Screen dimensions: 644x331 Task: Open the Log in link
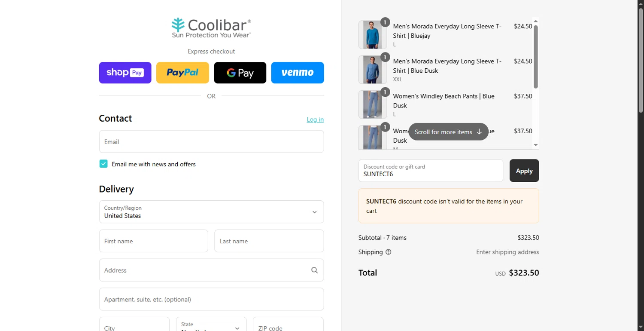[315, 120]
